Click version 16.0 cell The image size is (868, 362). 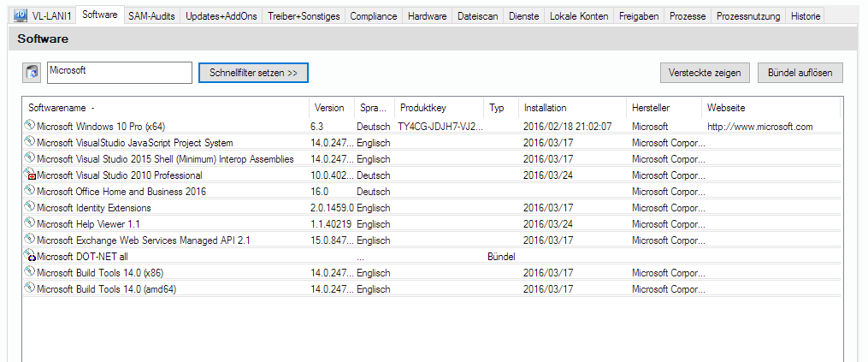[319, 191]
